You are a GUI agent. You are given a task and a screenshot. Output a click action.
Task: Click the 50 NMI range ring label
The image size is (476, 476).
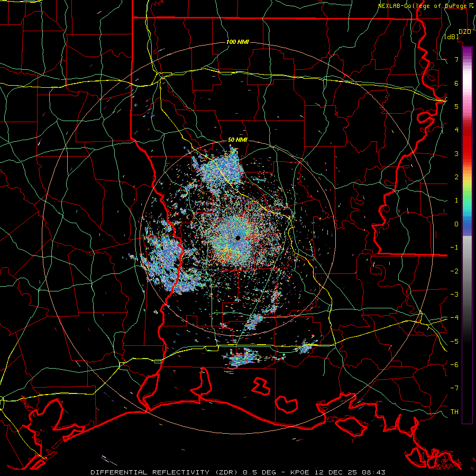tap(237, 140)
